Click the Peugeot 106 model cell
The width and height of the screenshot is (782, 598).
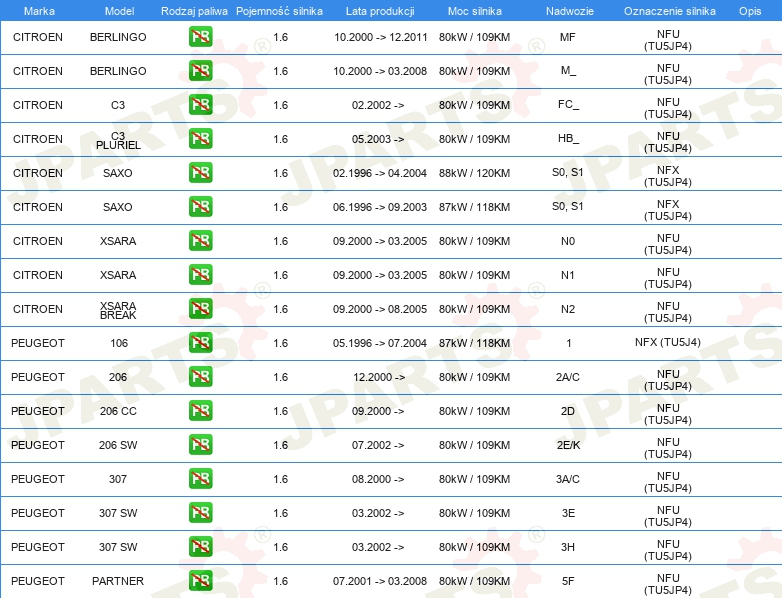click(x=119, y=343)
